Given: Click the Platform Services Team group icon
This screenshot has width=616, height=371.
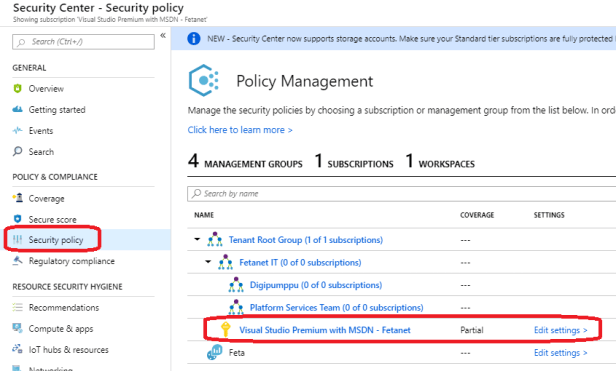Looking at the screenshot, I should [236, 307].
